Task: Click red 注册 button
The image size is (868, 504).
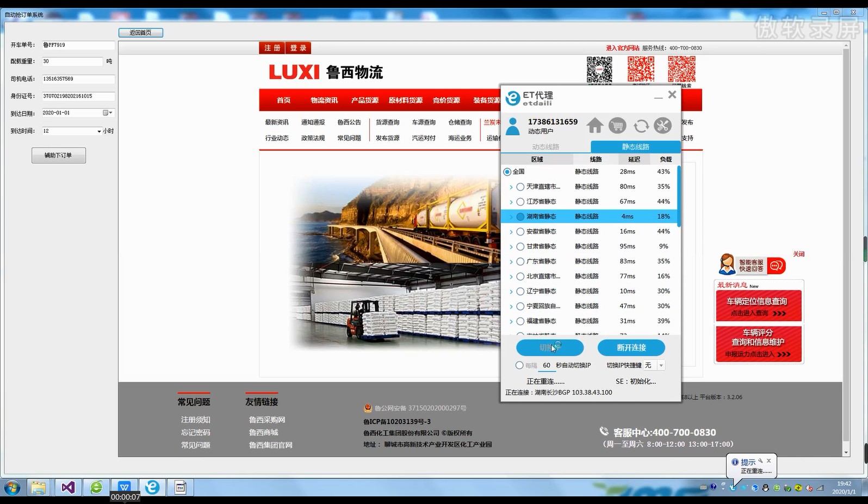Action: (272, 48)
